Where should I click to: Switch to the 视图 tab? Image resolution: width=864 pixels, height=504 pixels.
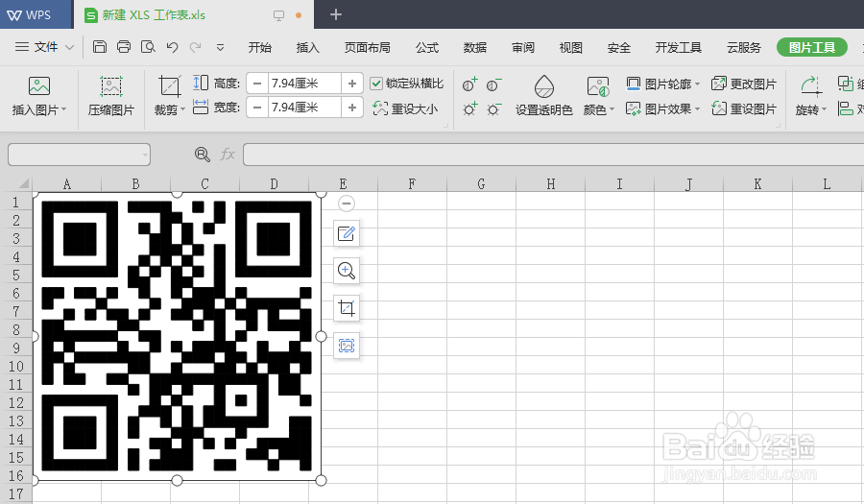[x=571, y=47]
